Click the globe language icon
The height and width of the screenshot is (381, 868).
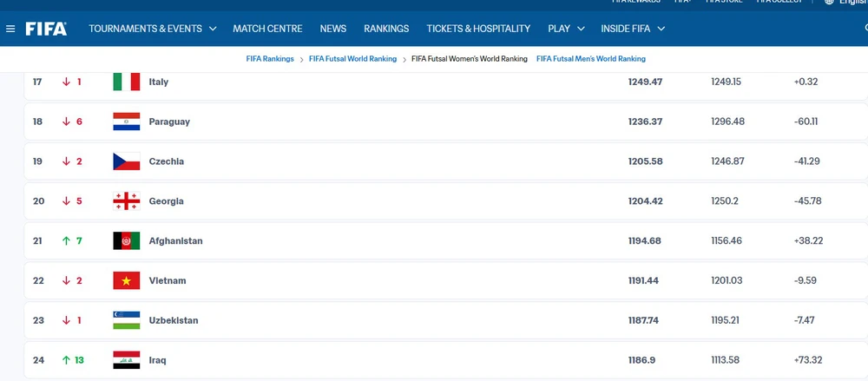click(x=829, y=2)
